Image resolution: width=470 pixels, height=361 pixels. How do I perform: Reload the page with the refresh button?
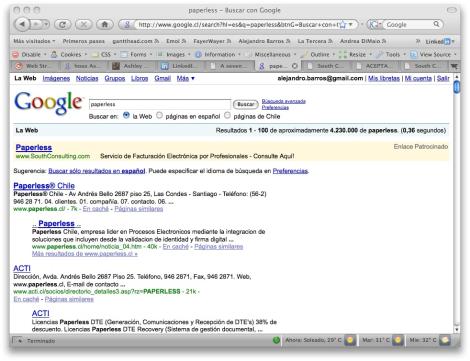62,24
